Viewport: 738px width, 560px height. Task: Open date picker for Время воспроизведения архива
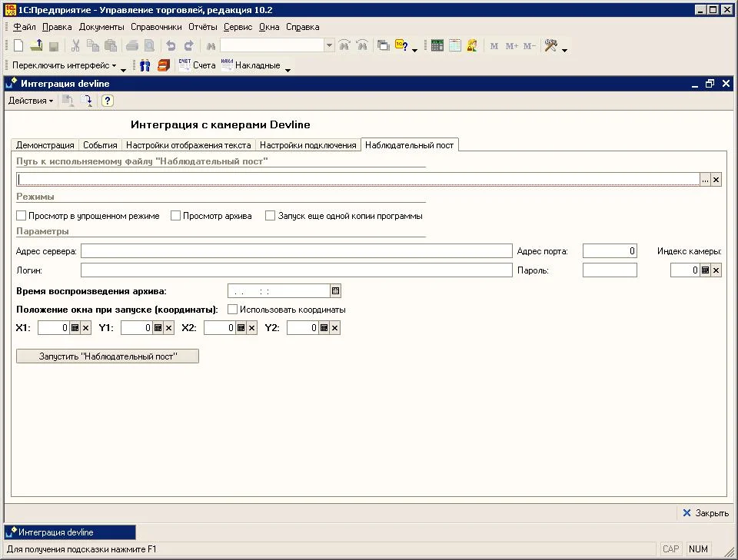(336, 291)
